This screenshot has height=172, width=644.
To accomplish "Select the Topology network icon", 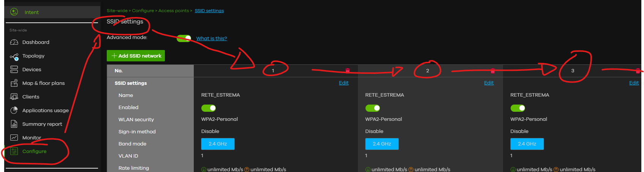I will click(x=14, y=56).
